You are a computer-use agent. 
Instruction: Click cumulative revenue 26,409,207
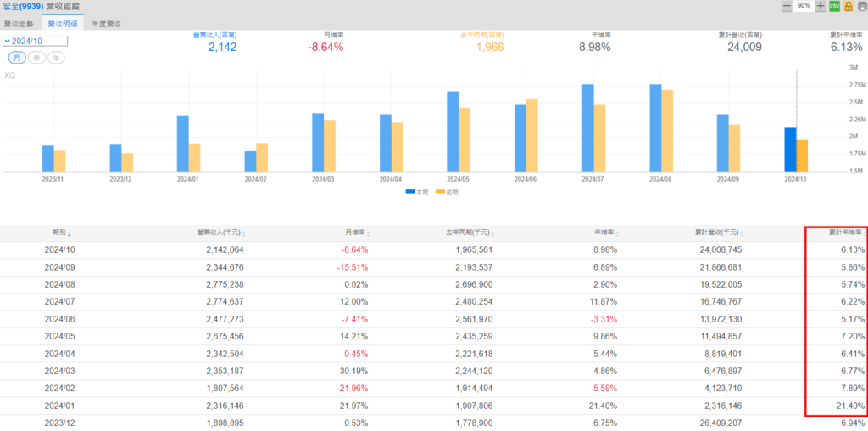pos(719,423)
